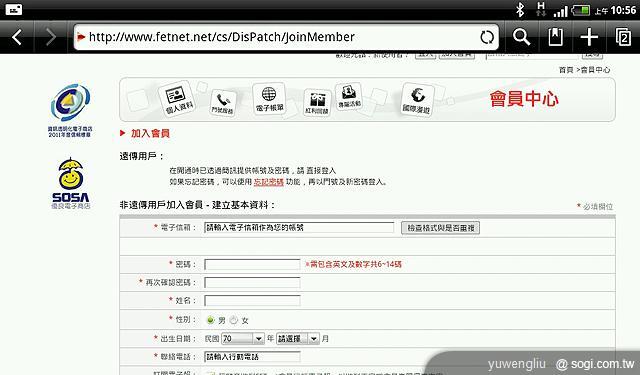640x375 pixels.
Task: Click the SOSA trust badge logo
Action: 71,184
